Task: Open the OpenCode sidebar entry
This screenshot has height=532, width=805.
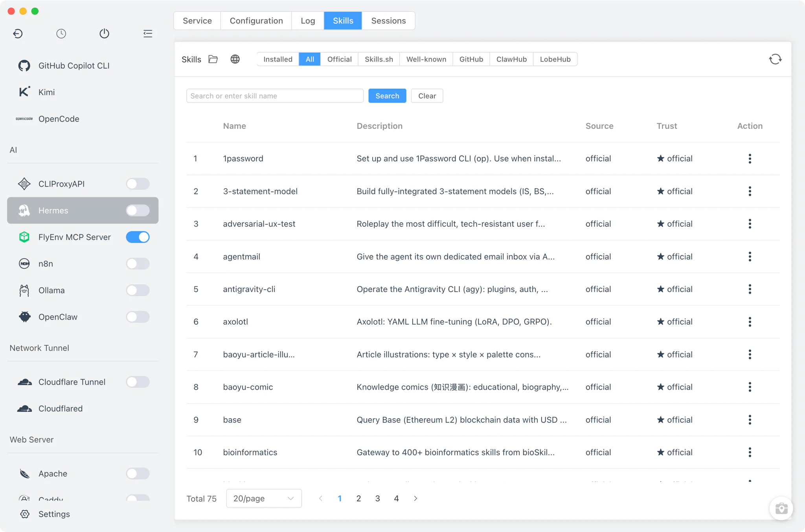Action: coord(83,119)
